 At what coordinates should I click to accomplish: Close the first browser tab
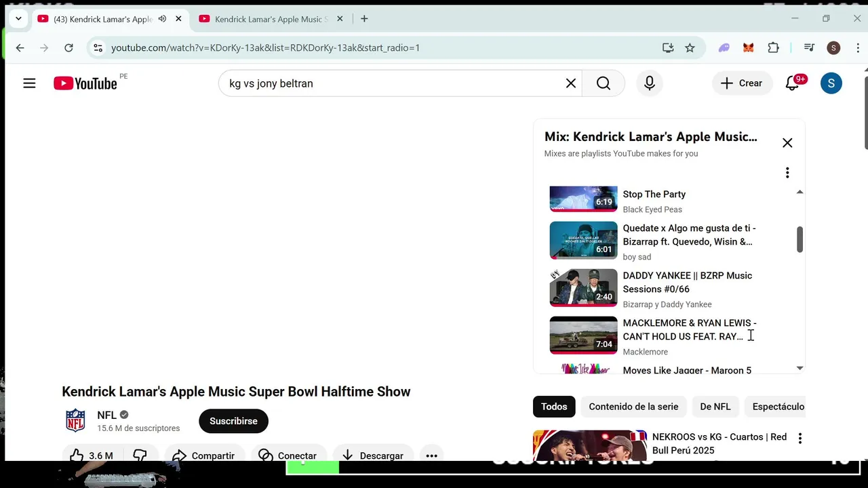(178, 19)
